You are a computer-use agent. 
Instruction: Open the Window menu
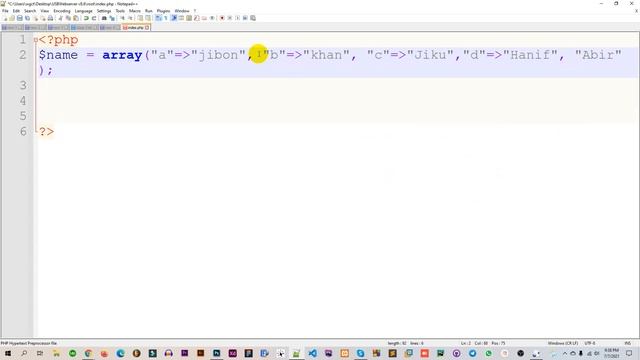[182, 11]
